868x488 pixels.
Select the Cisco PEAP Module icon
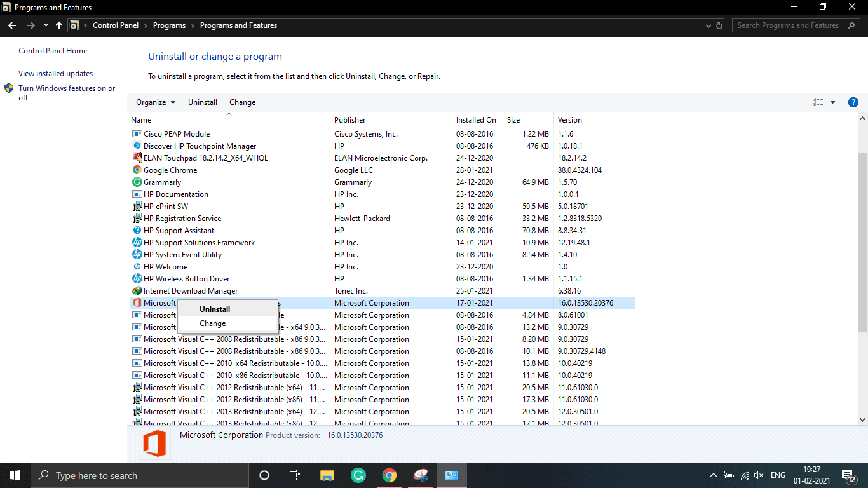click(137, 134)
